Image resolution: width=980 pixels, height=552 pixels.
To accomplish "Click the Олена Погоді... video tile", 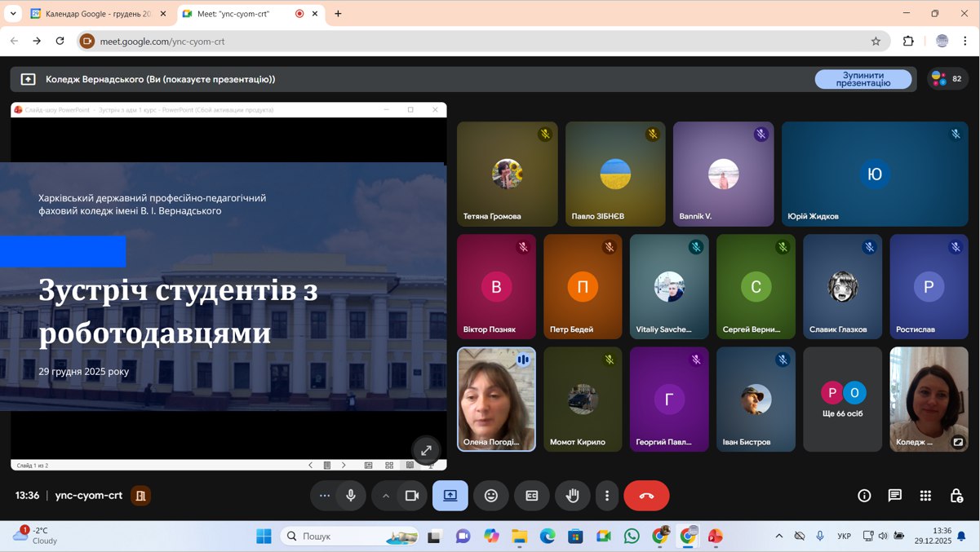I will pyautogui.click(x=496, y=400).
